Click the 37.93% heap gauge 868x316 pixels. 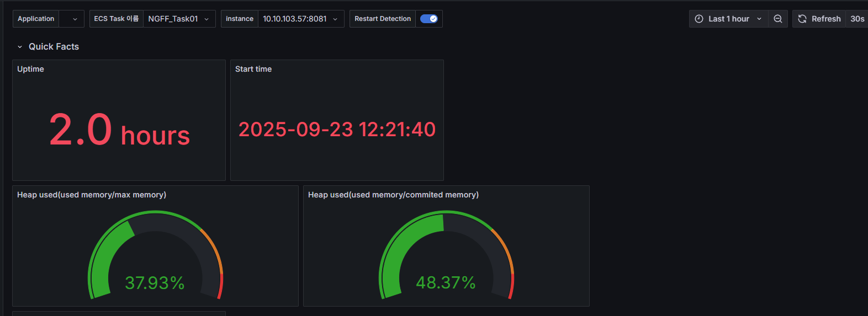pos(155,259)
